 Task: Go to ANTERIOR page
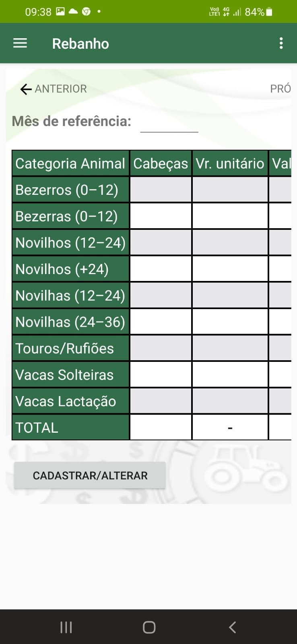(x=60, y=89)
